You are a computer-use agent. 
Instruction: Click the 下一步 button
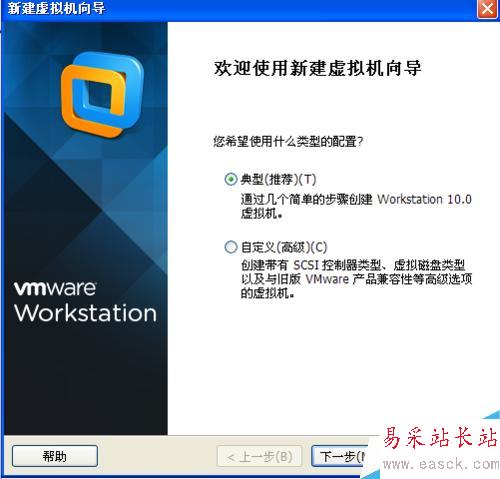340,456
